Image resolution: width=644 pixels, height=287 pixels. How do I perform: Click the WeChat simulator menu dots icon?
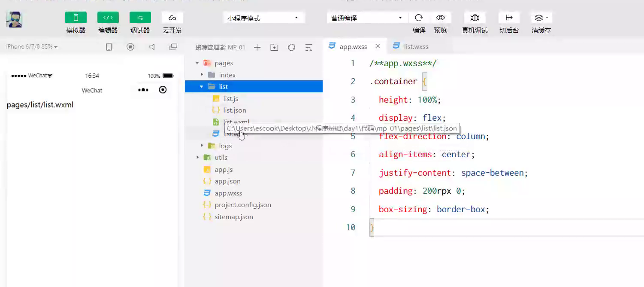pos(143,90)
